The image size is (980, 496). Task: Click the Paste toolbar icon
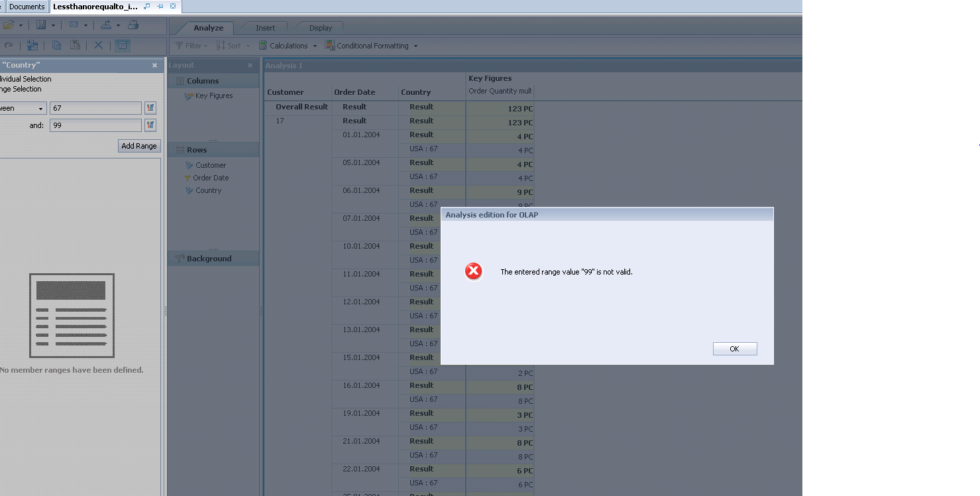click(76, 45)
